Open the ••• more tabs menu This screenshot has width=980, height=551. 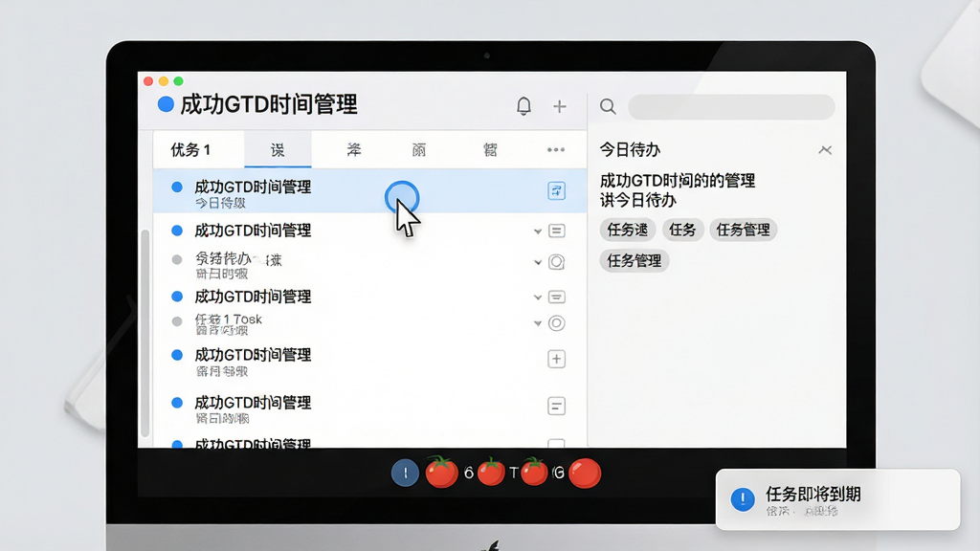(x=556, y=150)
